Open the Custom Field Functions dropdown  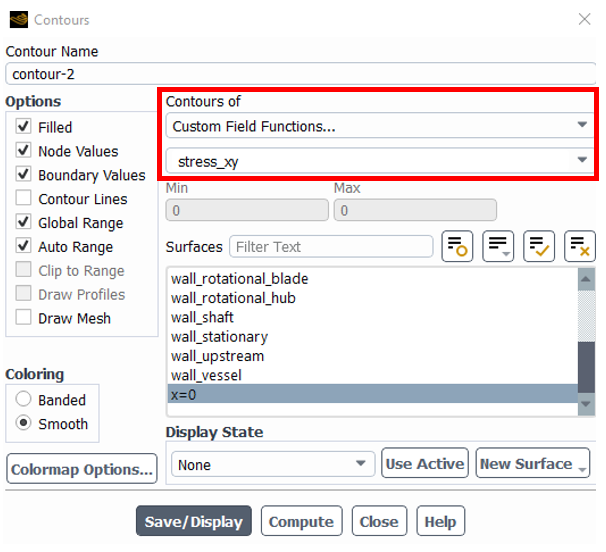click(x=380, y=126)
